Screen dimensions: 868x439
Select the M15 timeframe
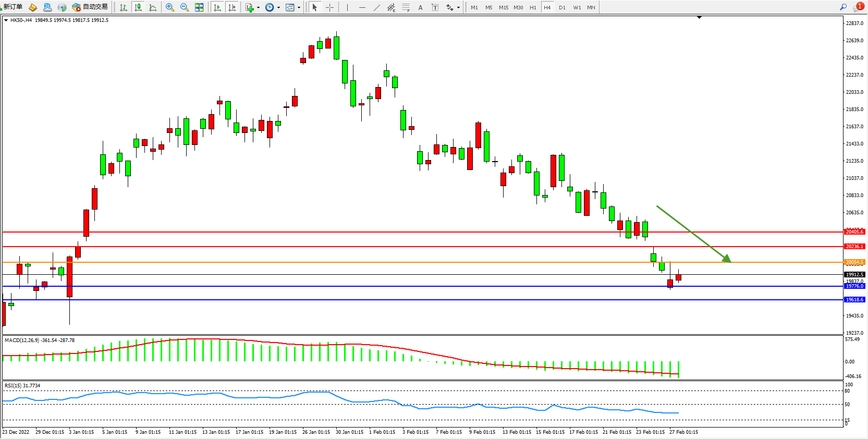coord(503,7)
